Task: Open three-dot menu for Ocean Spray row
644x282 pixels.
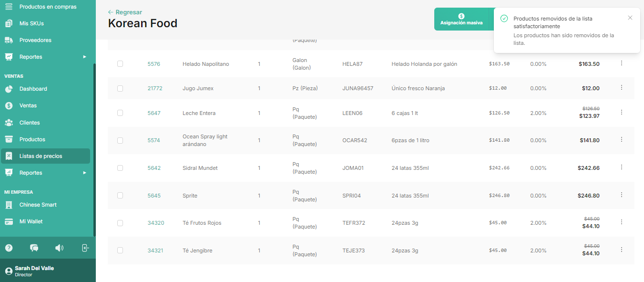Action: point(621,139)
